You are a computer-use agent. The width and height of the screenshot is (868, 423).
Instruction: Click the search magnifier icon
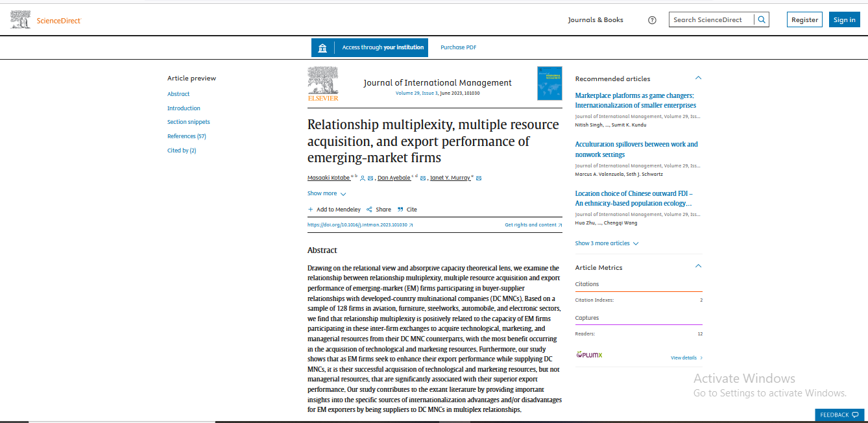tap(762, 19)
